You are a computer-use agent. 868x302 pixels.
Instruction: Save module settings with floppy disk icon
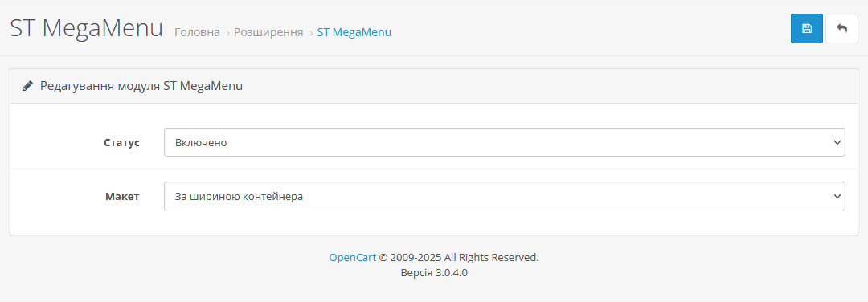click(x=807, y=29)
